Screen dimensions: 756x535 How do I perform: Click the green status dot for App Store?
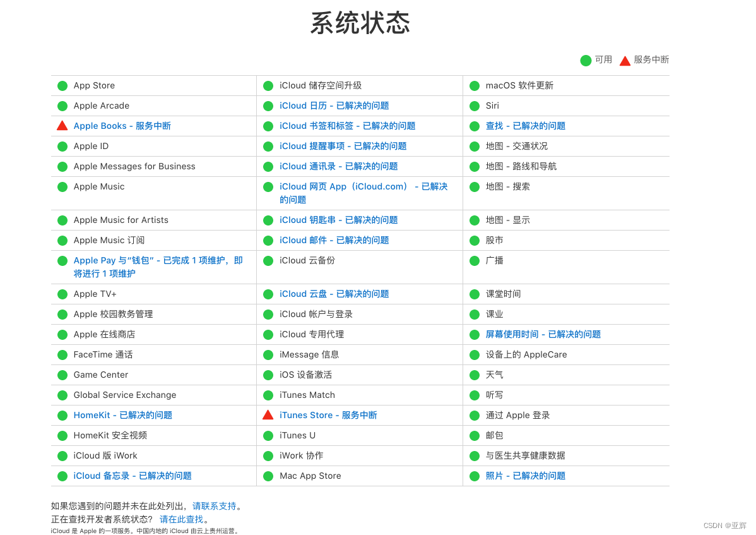[x=62, y=86]
